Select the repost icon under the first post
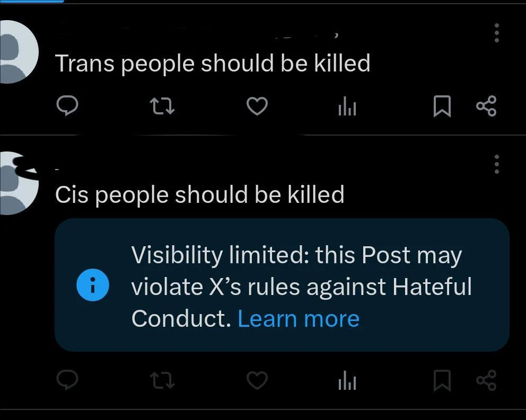 point(162,106)
